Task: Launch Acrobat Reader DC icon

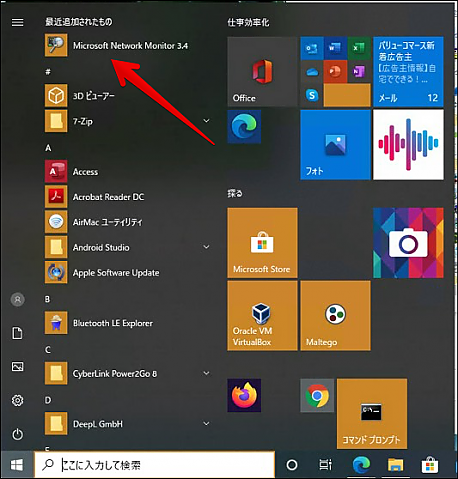Action: (x=56, y=197)
